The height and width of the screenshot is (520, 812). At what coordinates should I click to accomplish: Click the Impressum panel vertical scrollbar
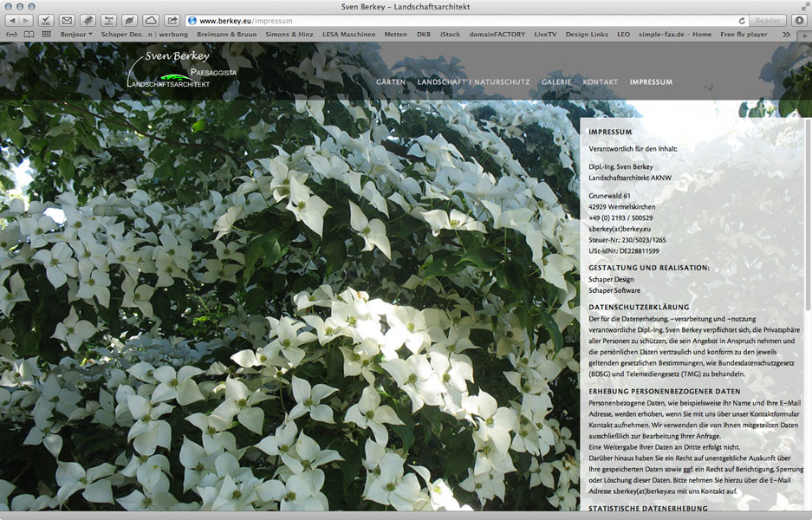click(x=808, y=215)
